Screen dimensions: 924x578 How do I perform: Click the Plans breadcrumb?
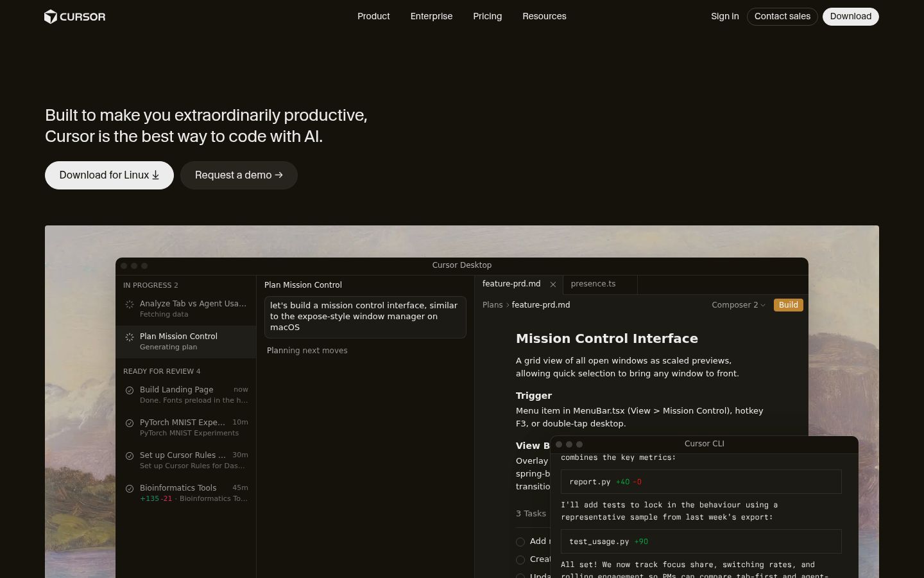[x=493, y=305]
